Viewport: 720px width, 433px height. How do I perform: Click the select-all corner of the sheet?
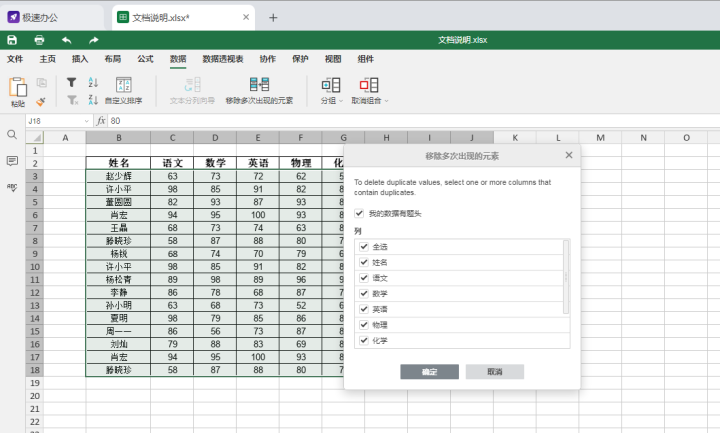click(34, 137)
